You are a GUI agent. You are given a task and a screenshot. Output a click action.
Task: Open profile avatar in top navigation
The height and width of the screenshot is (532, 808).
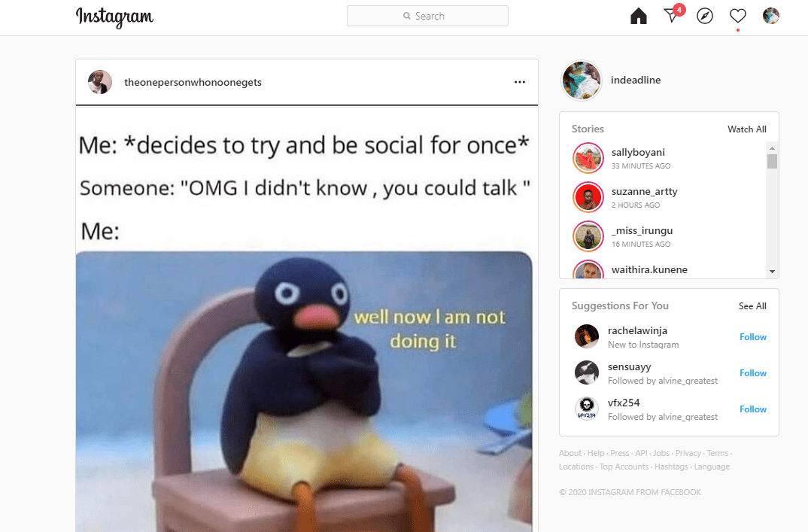pyautogui.click(x=771, y=16)
